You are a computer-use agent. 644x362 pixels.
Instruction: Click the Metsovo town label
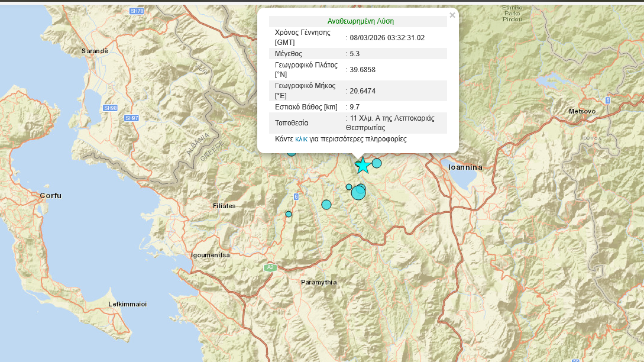tap(582, 111)
